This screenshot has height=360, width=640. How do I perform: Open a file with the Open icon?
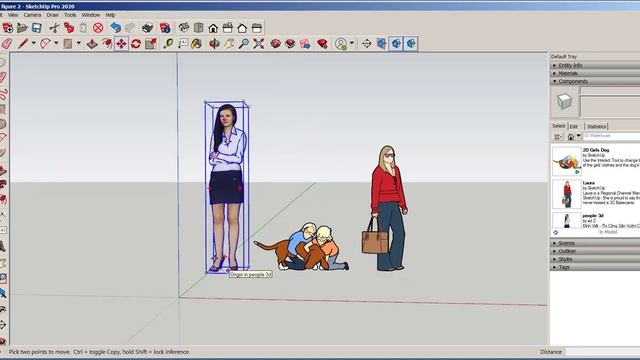(x=22, y=28)
